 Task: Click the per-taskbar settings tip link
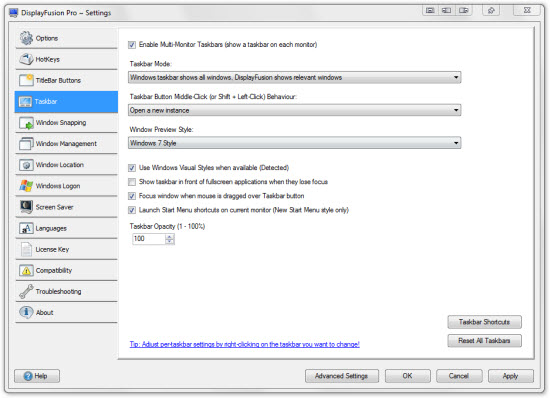pos(244,344)
